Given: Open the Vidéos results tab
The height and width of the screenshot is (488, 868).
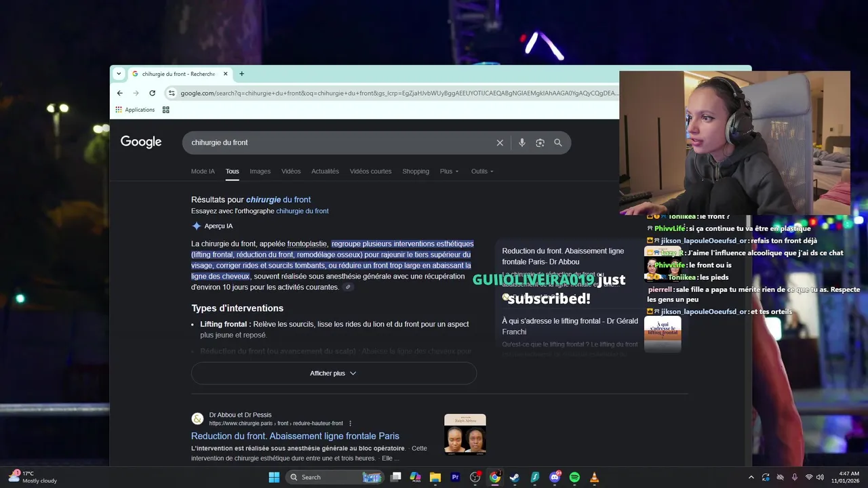Looking at the screenshot, I should tap(291, 171).
